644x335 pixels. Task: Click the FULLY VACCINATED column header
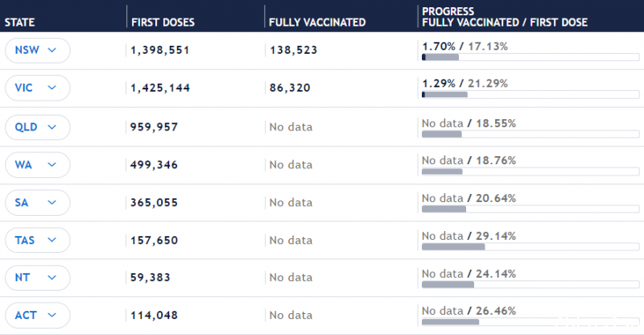point(317,23)
